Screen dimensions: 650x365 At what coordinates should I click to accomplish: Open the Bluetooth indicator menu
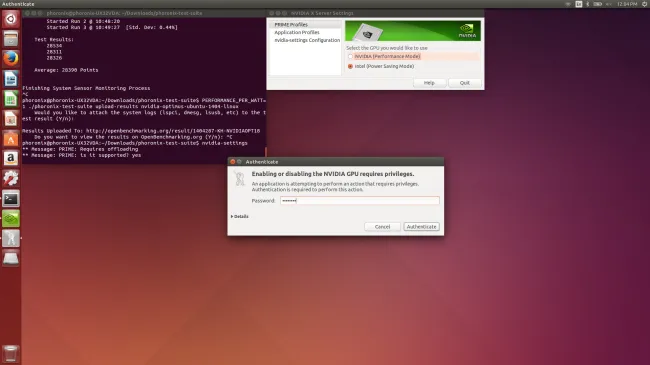pyautogui.click(x=587, y=4)
